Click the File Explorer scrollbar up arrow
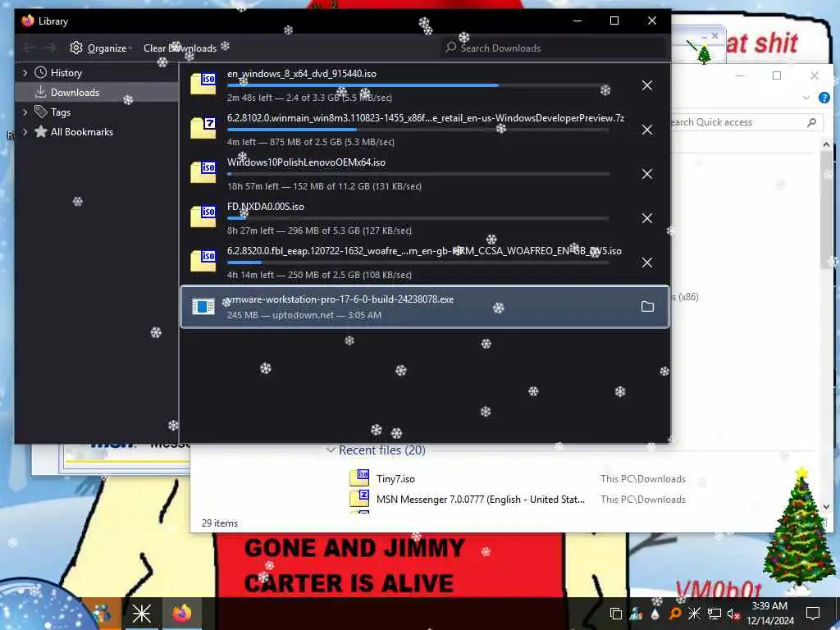 tap(826, 144)
